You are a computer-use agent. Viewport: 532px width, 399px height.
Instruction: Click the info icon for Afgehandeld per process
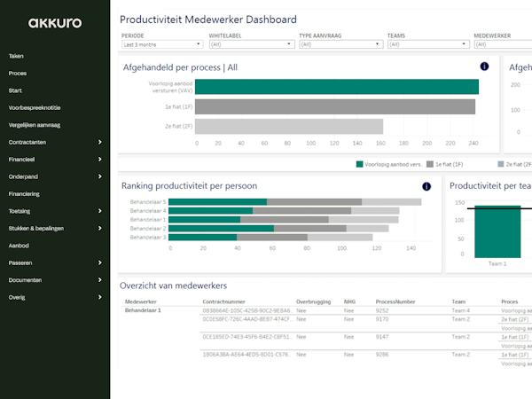pyautogui.click(x=484, y=66)
